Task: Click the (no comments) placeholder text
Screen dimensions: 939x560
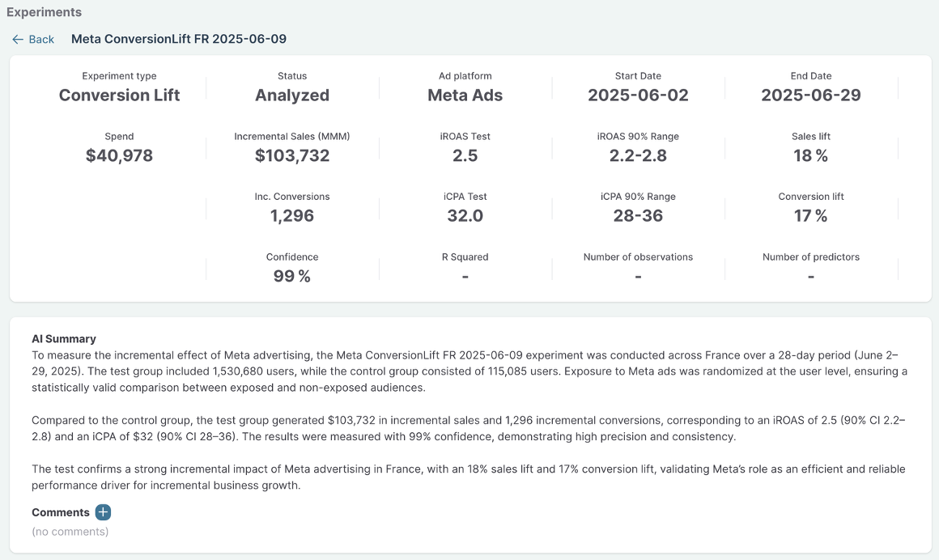Action: (x=70, y=532)
